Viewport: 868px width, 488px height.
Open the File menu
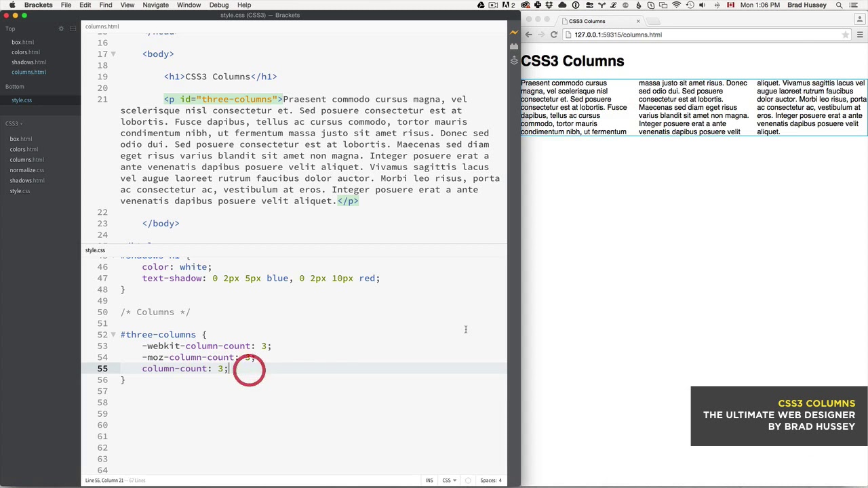(x=66, y=5)
